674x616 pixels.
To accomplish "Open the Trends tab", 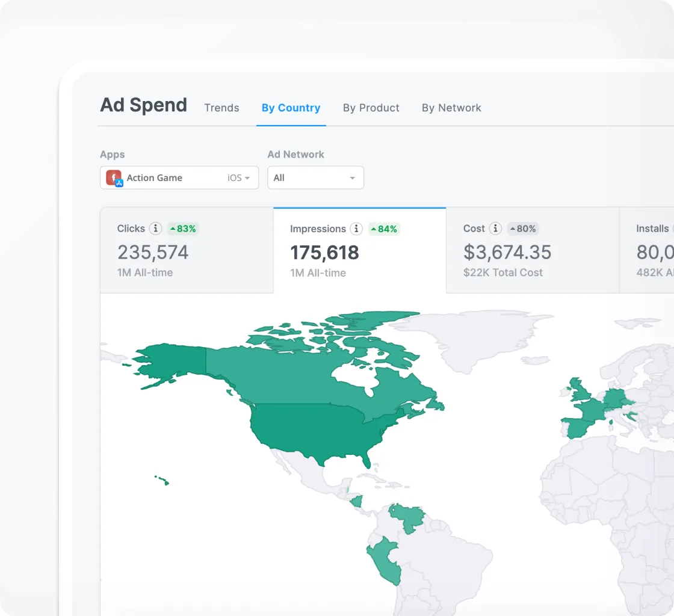I will (221, 108).
